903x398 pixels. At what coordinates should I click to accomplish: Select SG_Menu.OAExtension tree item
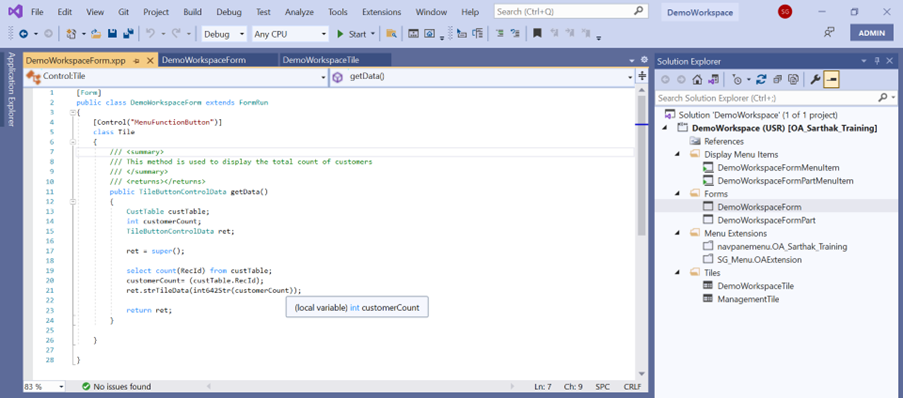[760, 260]
